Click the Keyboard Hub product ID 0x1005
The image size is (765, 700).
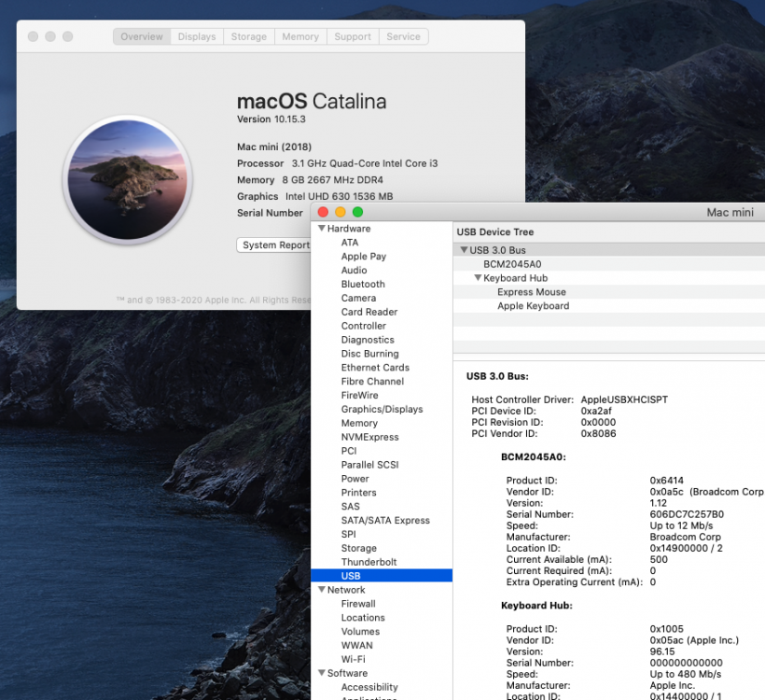click(666, 629)
